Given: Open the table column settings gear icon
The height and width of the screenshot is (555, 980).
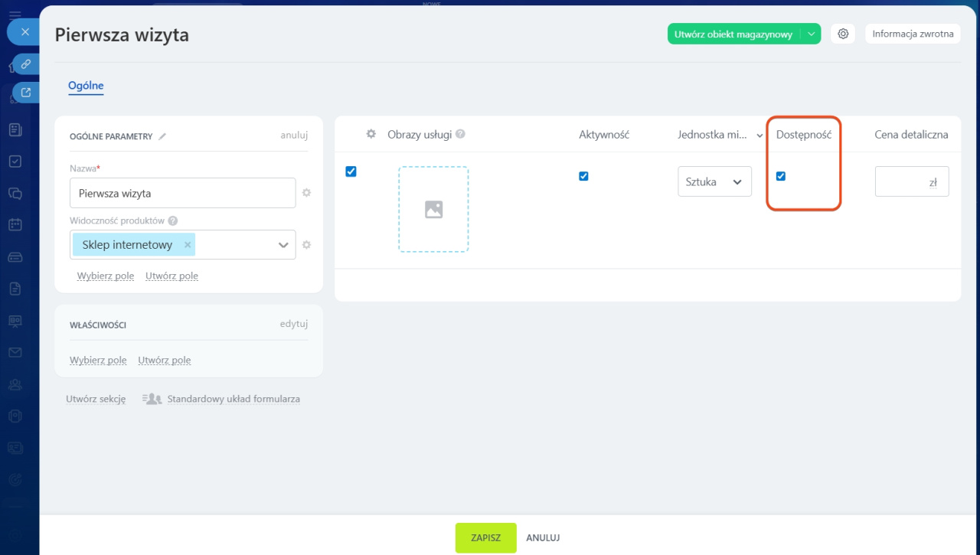Looking at the screenshot, I should point(371,134).
